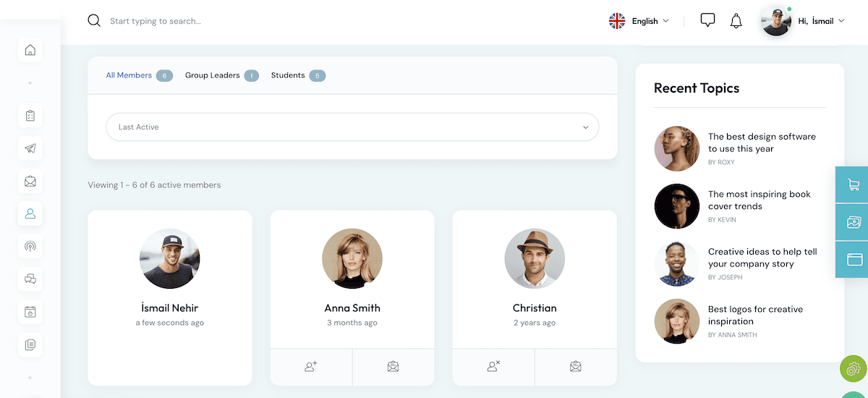Select the Students tab
The image size is (868, 398).
click(288, 75)
